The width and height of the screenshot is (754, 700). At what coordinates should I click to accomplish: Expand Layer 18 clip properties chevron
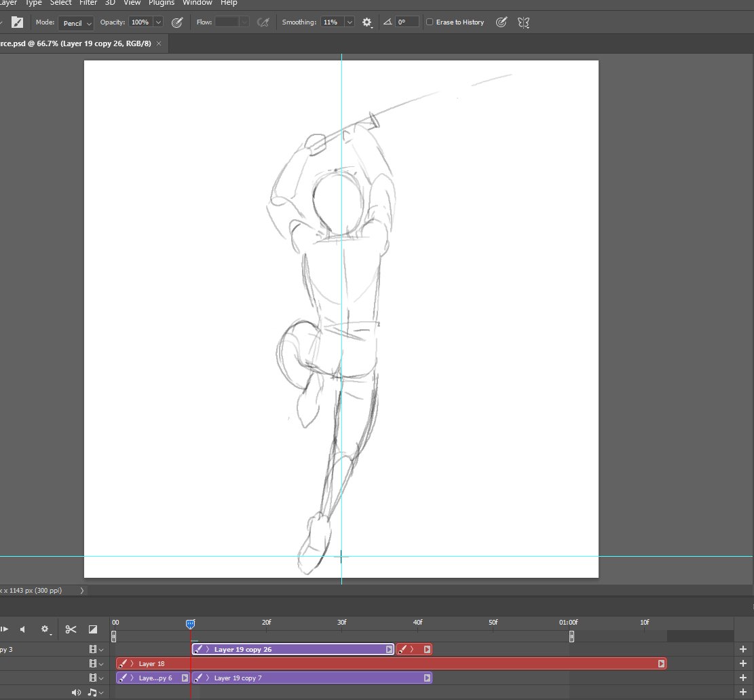132,663
